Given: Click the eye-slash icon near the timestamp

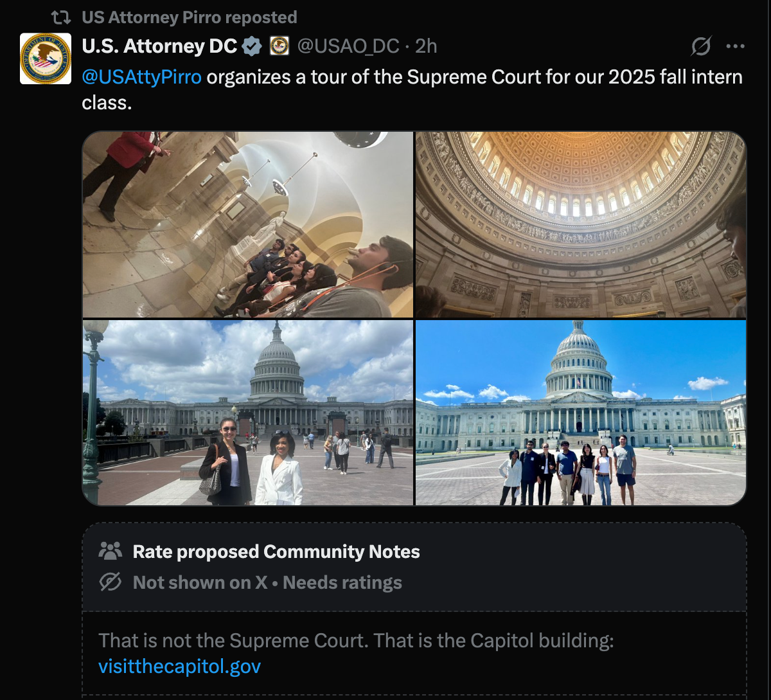Looking at the screenshot, I should 701,45.
